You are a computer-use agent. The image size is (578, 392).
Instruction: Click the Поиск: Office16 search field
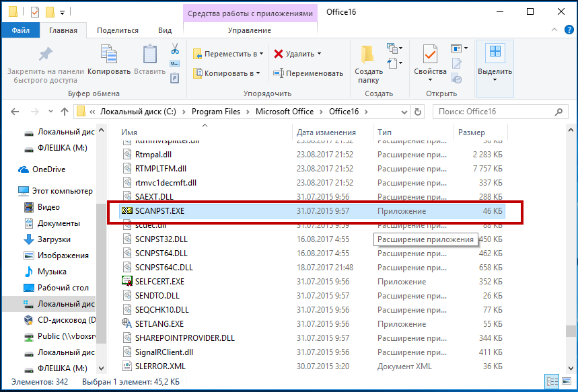(500, 112)
